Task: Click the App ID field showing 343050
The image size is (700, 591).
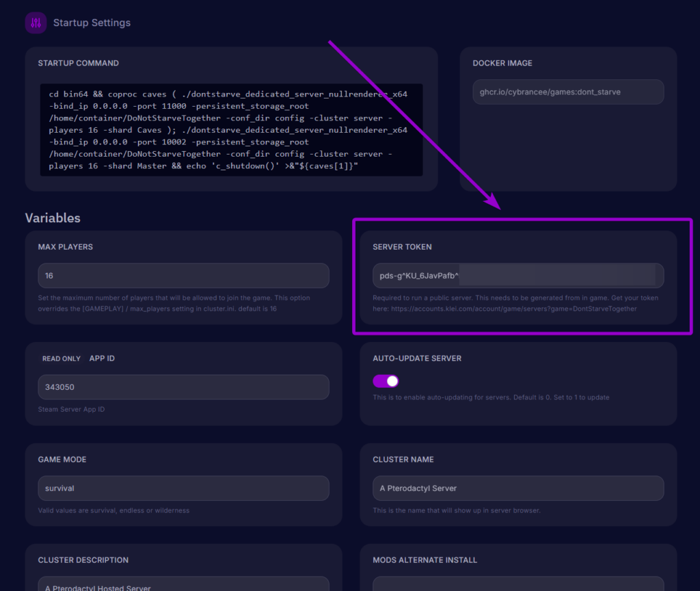Action: [x=183, y=387]
